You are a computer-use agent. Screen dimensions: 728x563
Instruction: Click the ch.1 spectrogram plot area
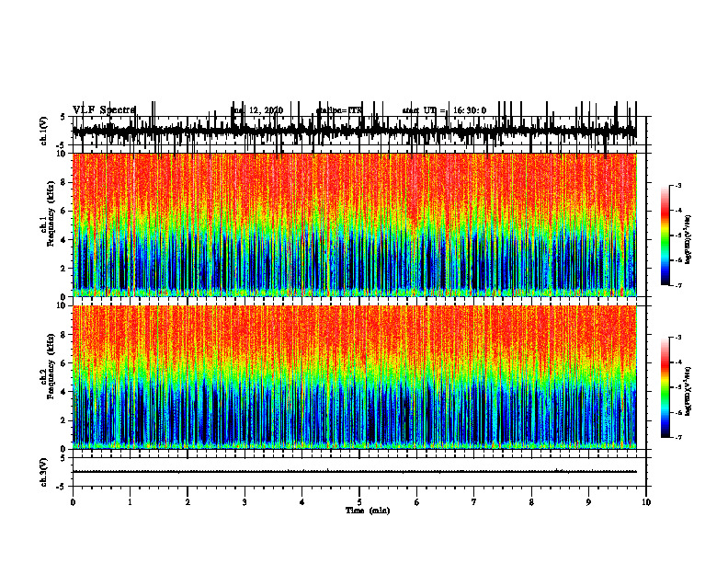[354, 224]
